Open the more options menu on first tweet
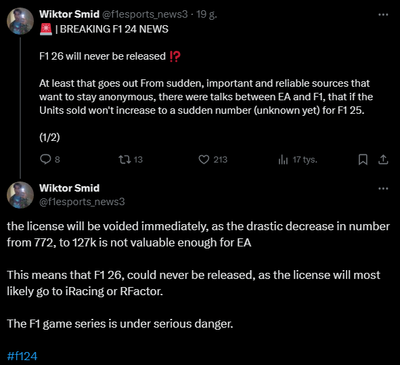This screenshot has height=365, width=400. (383, 15)
